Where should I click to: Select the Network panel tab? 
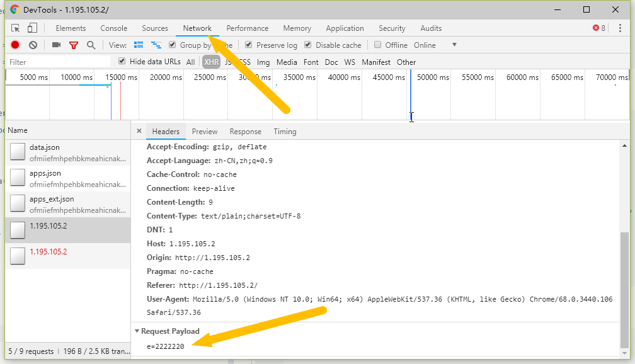[x=197, y=28]
